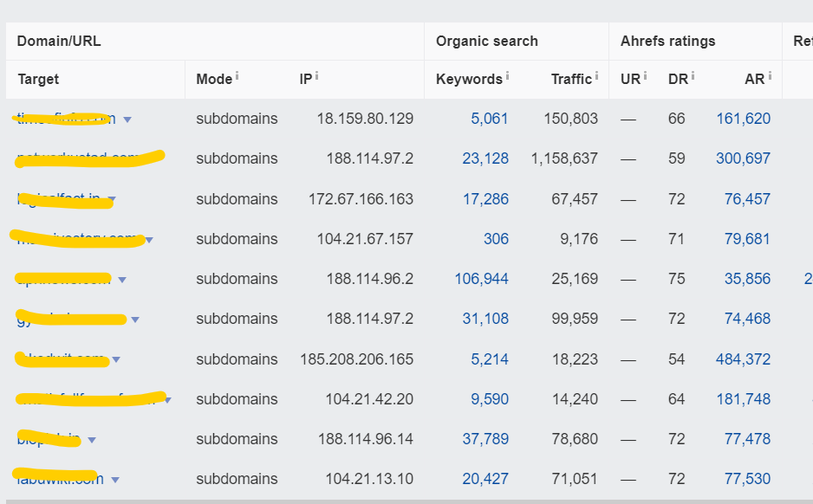813x504 pixels.
Task: Select the IP address 185.208.206.165
Action: [x=357, y=359]
